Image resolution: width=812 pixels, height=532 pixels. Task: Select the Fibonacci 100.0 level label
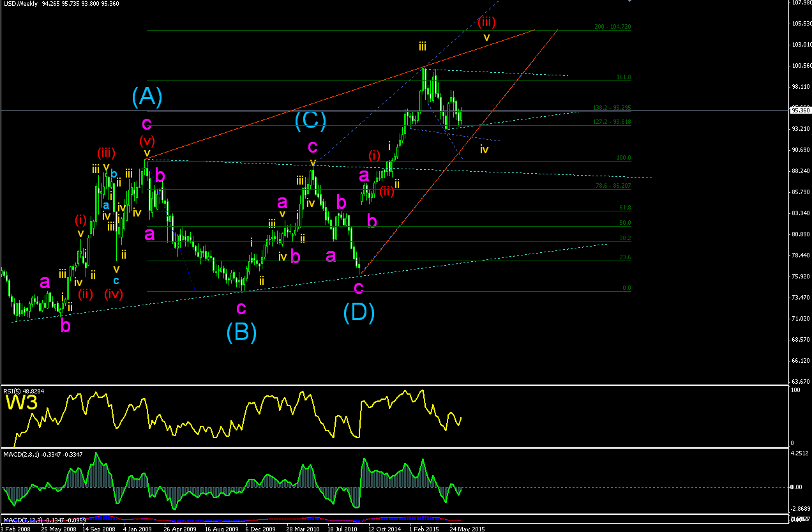(x=624, y=158)
